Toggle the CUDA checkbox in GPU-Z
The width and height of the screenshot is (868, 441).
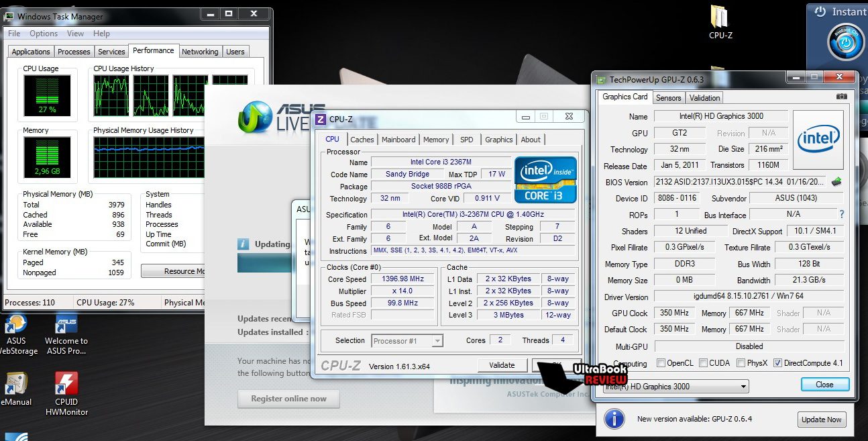[704, 363]
